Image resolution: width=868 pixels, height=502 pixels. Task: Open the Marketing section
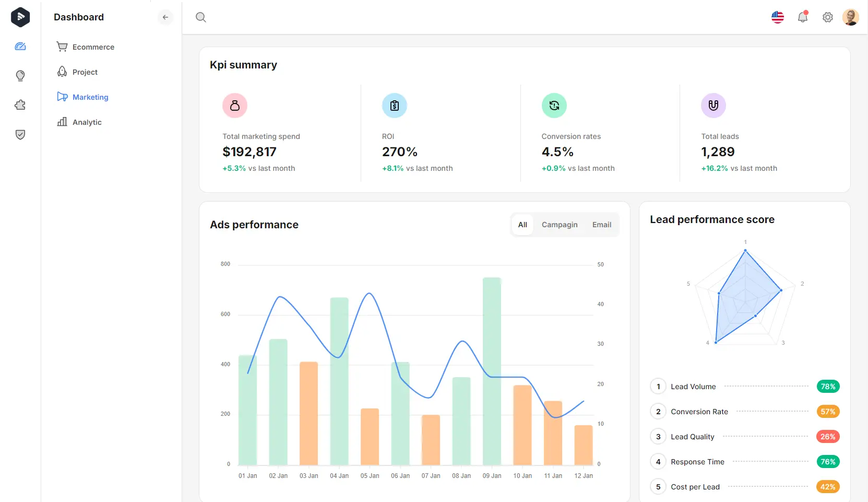90,97
